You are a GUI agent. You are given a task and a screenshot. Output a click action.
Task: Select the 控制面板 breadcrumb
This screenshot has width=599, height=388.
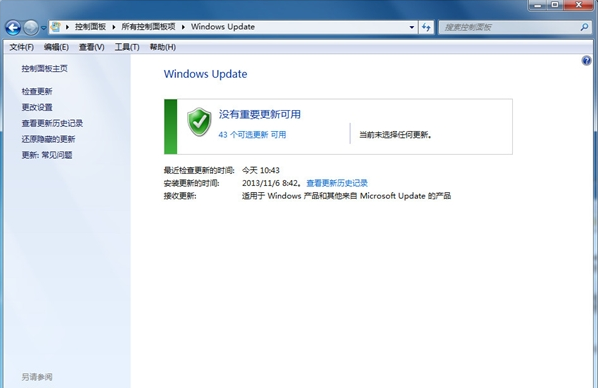point(90,27)
